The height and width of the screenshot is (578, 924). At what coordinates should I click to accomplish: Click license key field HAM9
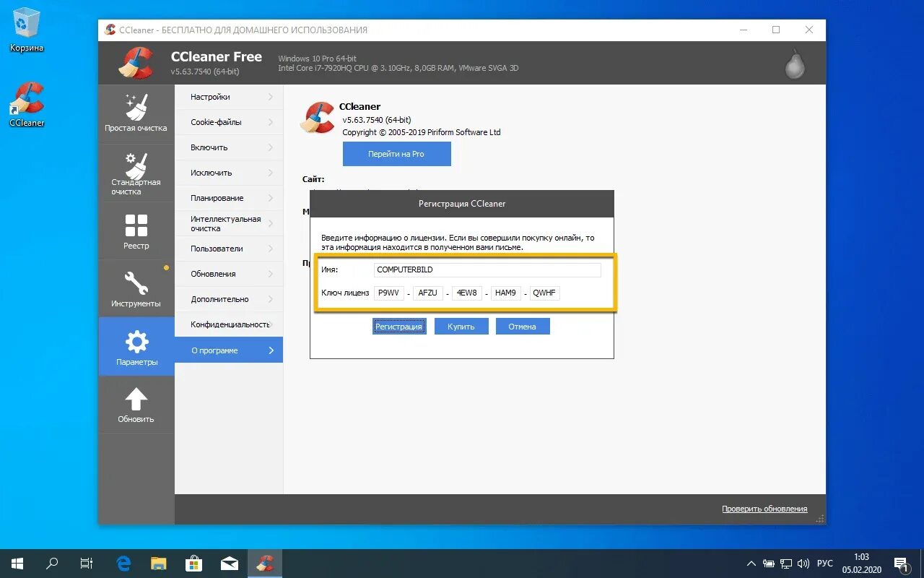pyautogui.click(x=506, y=293)
